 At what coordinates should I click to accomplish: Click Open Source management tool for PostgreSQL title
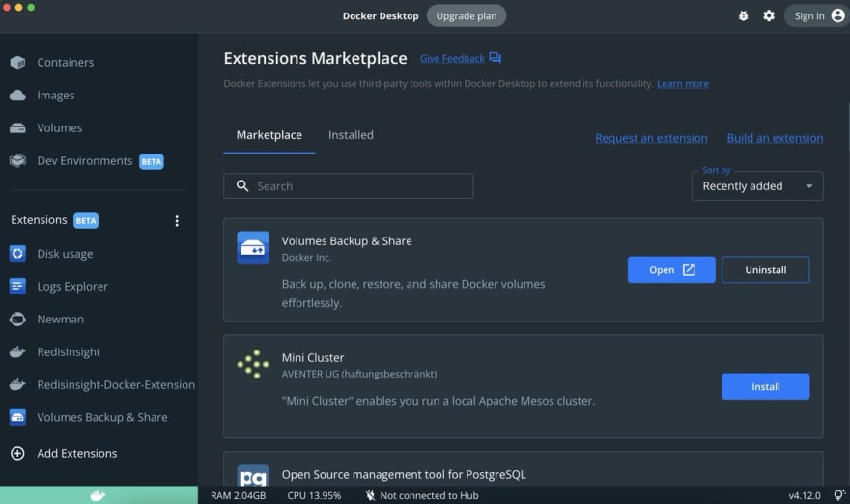coord(404,475)
